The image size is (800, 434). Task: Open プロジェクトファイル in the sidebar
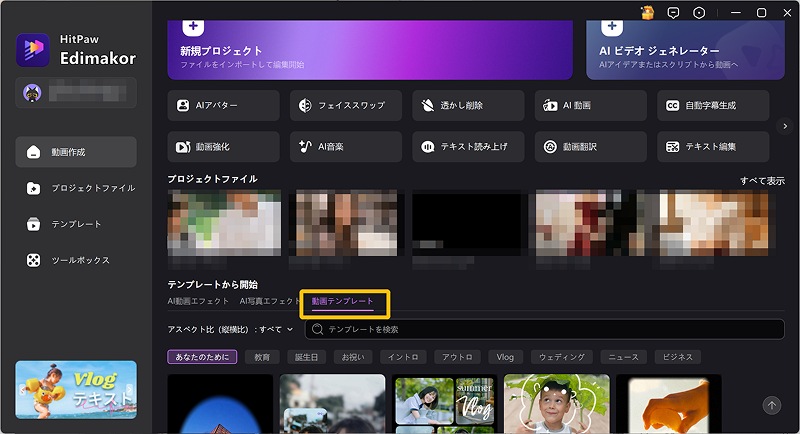(x=76, y=188)
